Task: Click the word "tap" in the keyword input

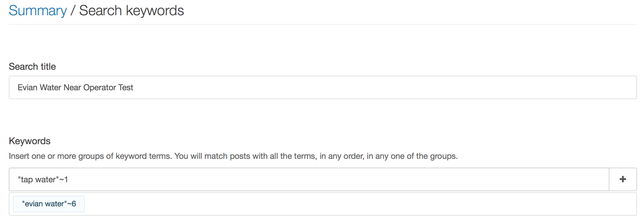Action: coord(27,179)
